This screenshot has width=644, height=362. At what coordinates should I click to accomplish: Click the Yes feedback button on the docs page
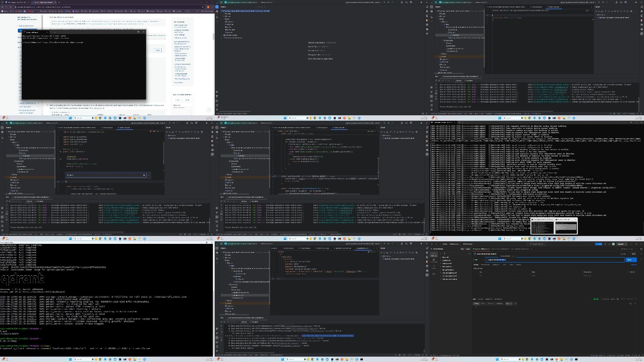[x=177, y=100]
